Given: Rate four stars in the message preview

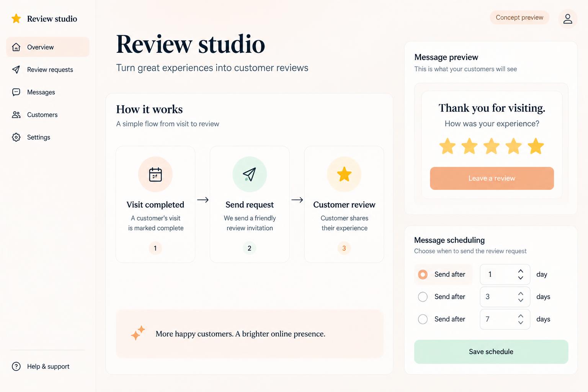Looking at the screenshot, I should [x=514, y=146].
